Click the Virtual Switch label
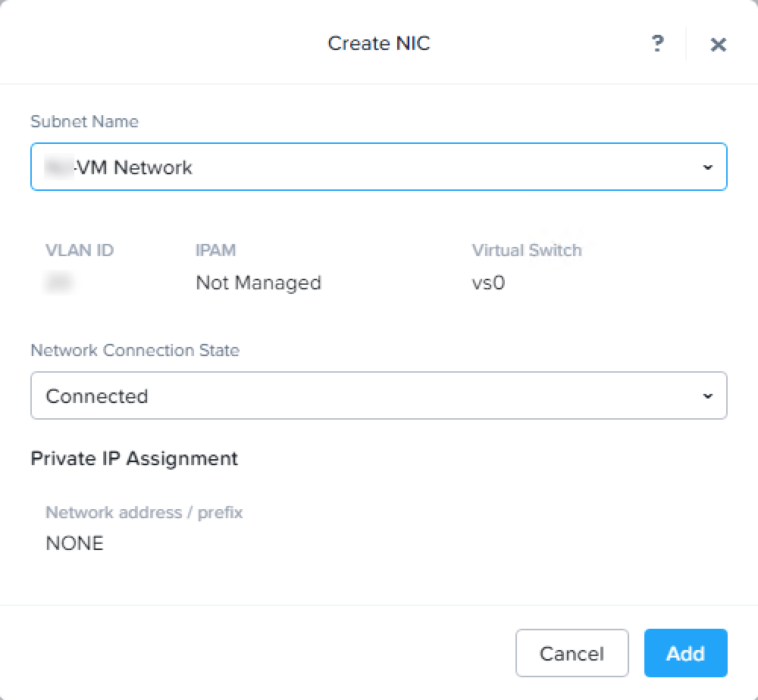 tap(527, 250)
